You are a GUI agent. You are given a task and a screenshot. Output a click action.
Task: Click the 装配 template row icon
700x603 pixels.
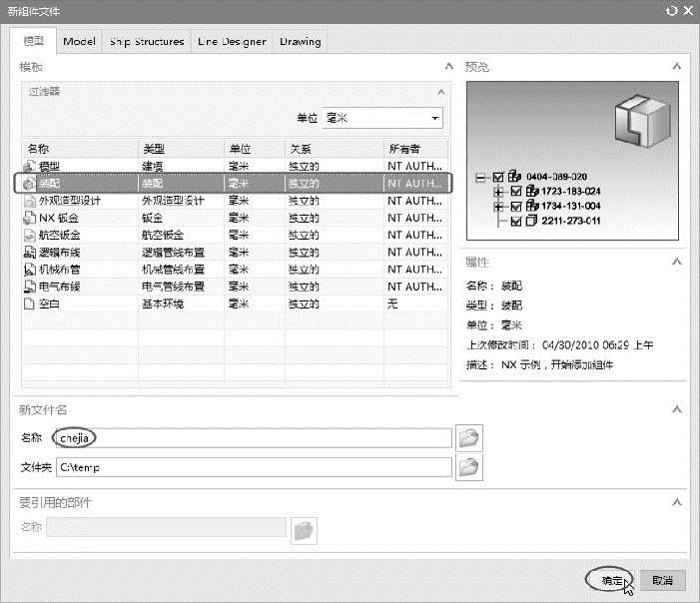[30, 184]
